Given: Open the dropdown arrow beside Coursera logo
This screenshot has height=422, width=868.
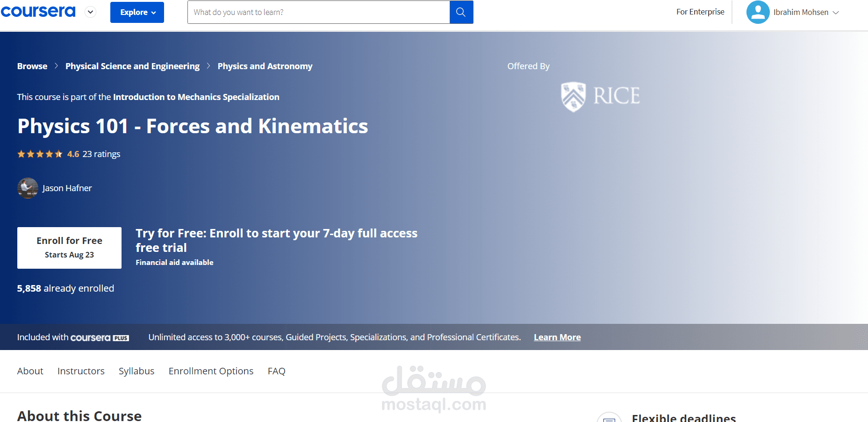Looking at the screenshot, I should [91, 12].
